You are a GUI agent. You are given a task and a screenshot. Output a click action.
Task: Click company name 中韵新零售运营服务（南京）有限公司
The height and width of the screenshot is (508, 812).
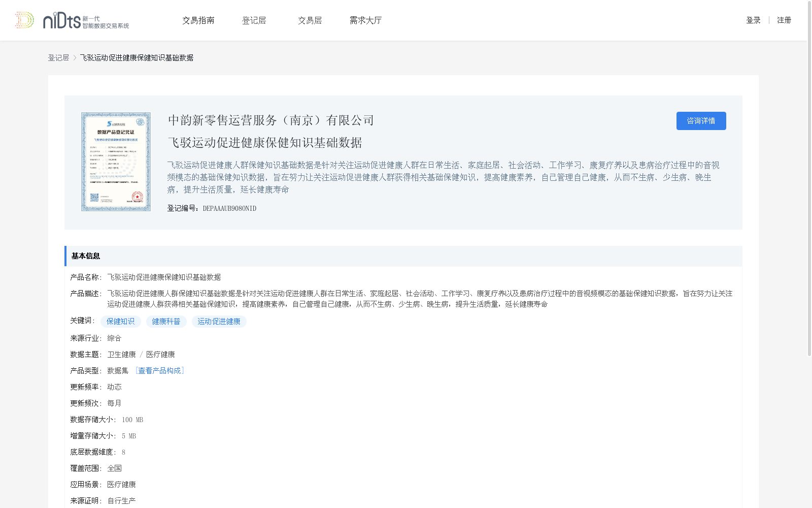point(271,120)
